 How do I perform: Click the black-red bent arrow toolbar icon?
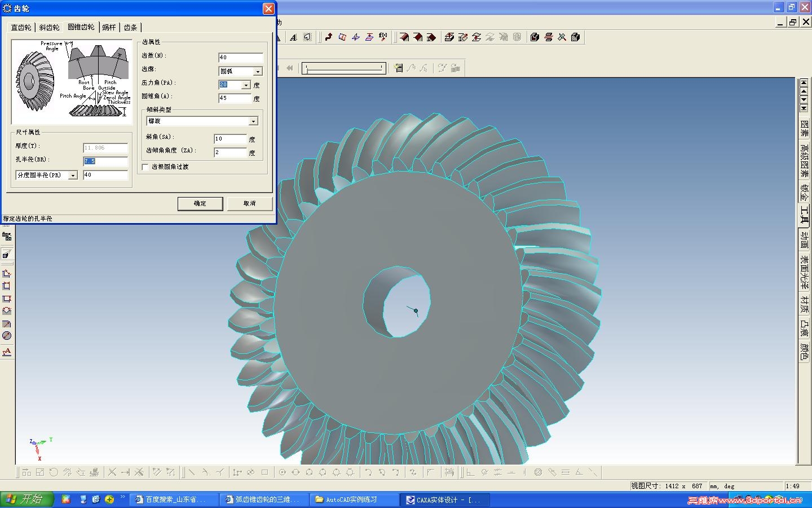click(x=329, y=37)
